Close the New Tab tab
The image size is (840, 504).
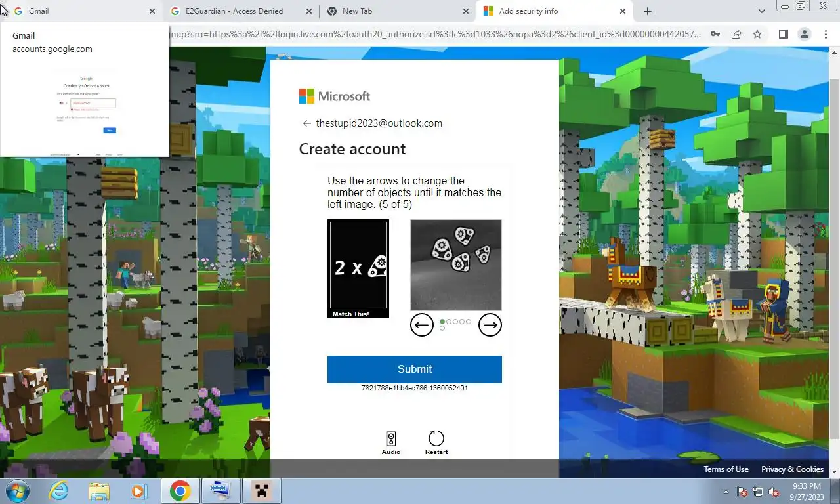point(465,11)
